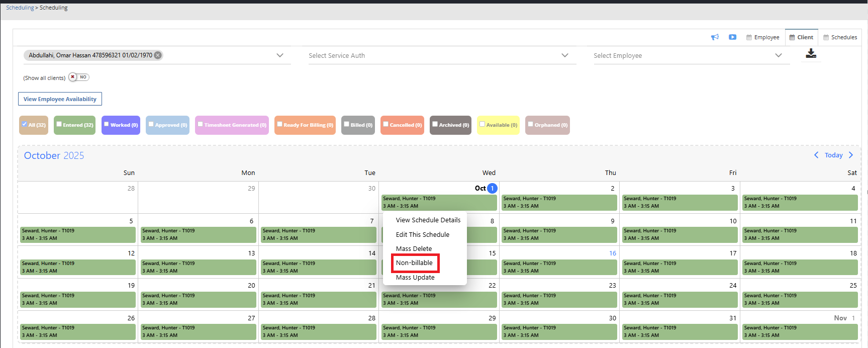Enable the Cancelled status filter
Viewport: 868px width, 348px height.
click(x=386, y=124)
